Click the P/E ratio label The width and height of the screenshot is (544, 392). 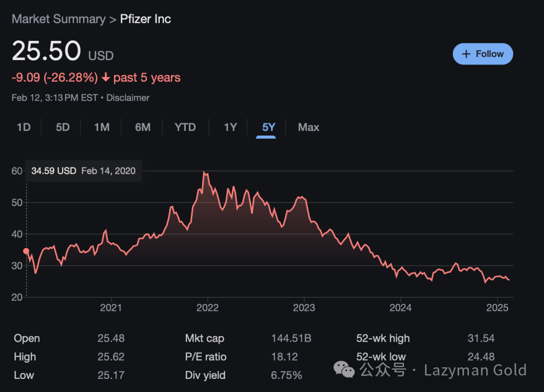pyautogui.click(x=206, y=357)
